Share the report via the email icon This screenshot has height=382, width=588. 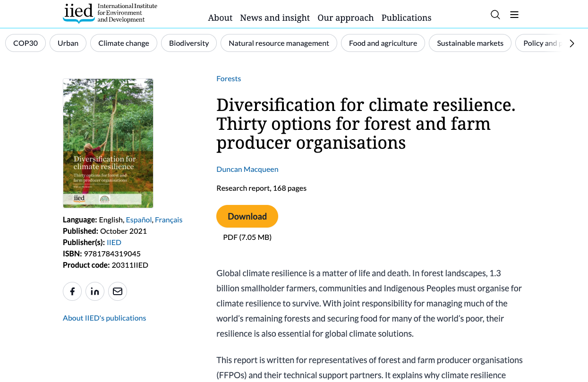click(x=118, y=291)
